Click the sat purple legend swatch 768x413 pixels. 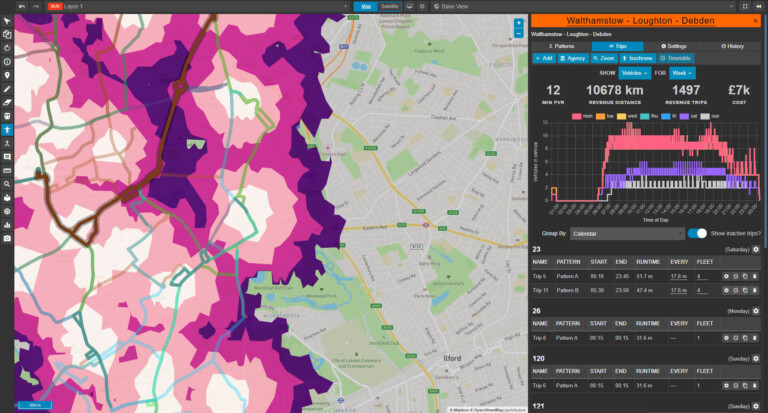coord(684,116)
